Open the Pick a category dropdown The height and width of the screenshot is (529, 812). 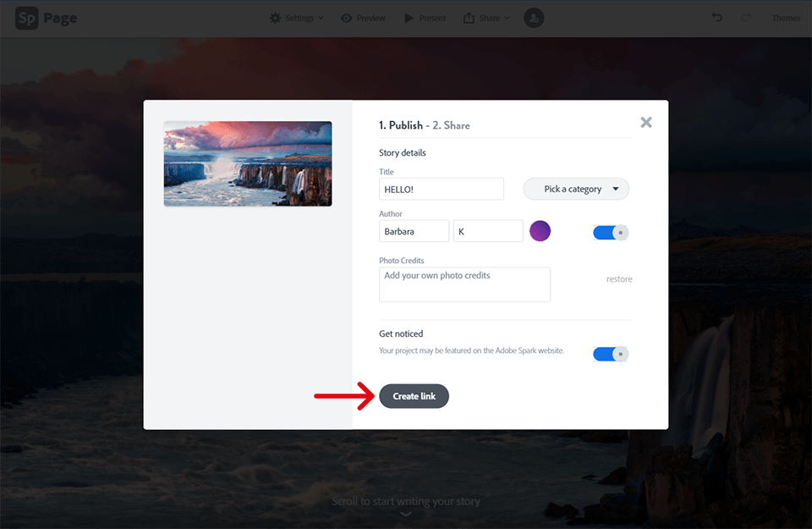coord(576,189)
